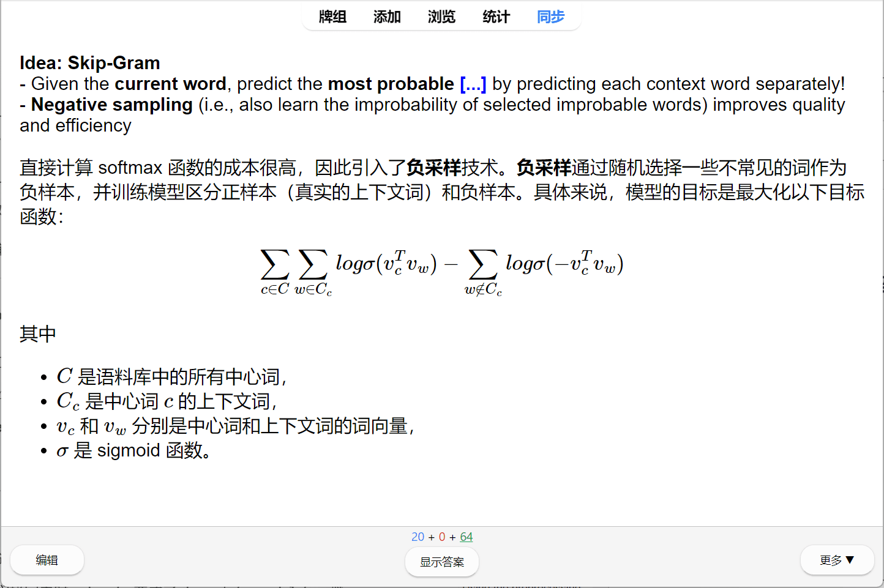This screenshot has width=884, height=588.
Task: Click the red learning count 0
Action: (441, 537)
